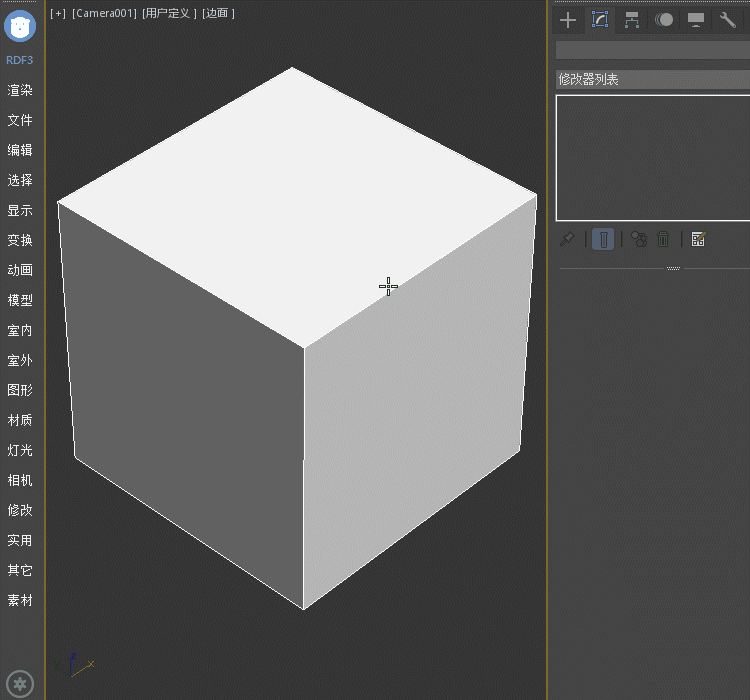The image size is (750, 700).
Task: Click the gear settings icon in sidebar
Action: click(x=20, y=684)
